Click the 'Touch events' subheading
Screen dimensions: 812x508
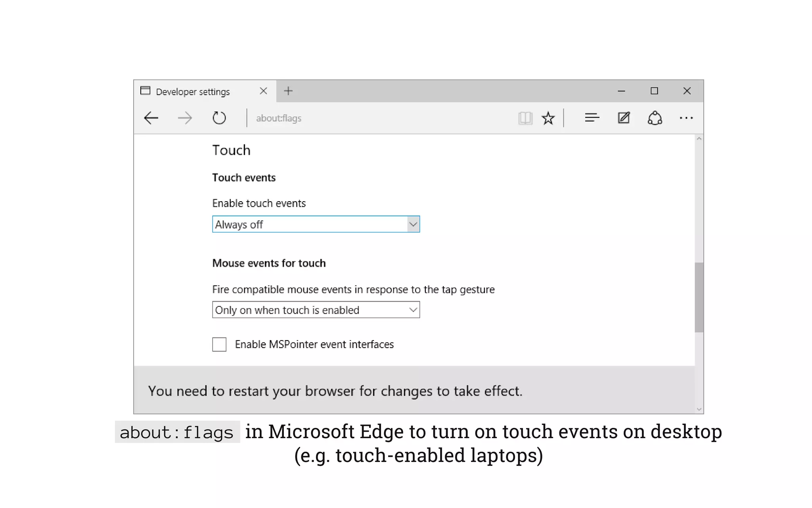244,177
